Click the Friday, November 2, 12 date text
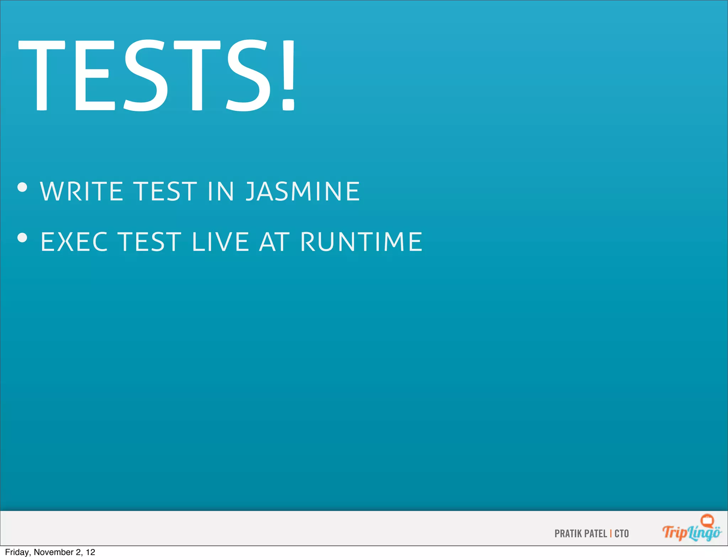Screen dimensions: 728x560 tap(50, 552)
